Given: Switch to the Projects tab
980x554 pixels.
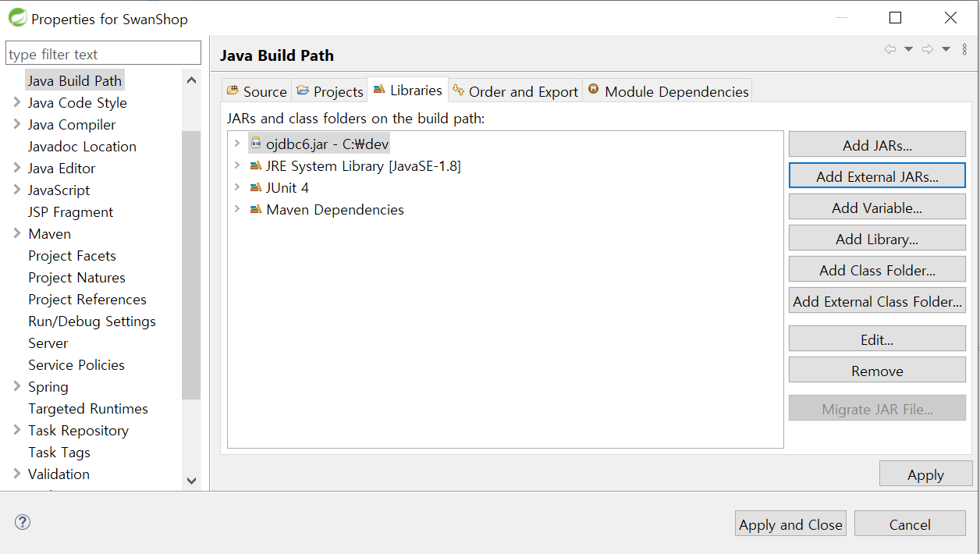Looking at the screenshot, I should [x=330, y=91].
